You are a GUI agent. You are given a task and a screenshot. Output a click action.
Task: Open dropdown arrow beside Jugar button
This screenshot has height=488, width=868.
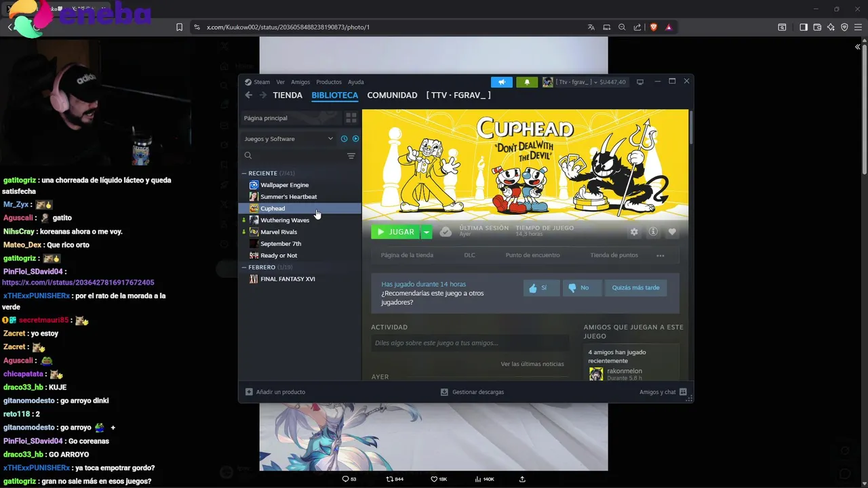(427, 232)
